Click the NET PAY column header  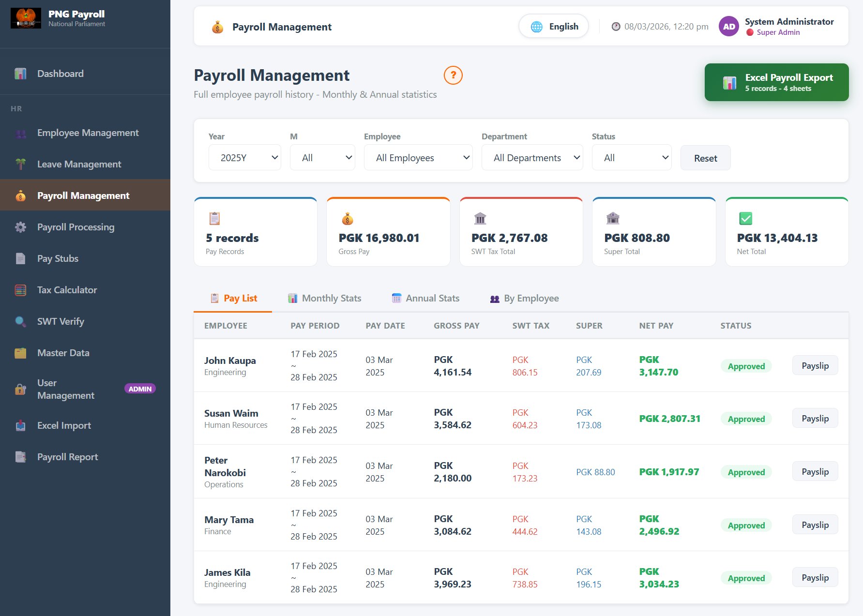tap(656, 326)
